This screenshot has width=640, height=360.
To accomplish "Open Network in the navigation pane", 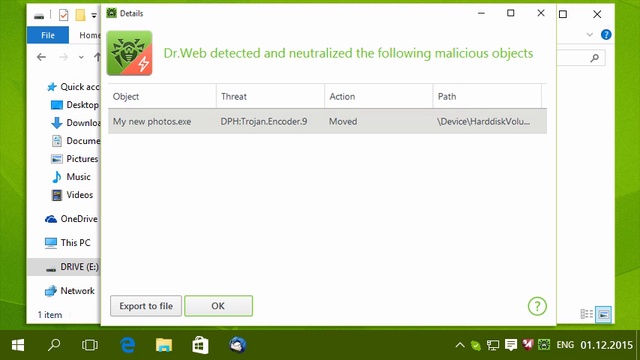I will pyautogui.click(x=70, y=291).
